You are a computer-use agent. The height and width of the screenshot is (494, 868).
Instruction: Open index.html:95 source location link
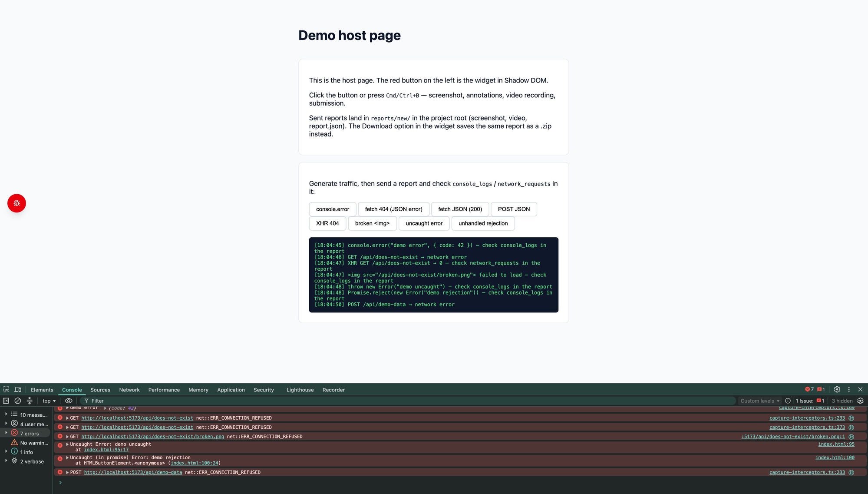coord(836,444)
